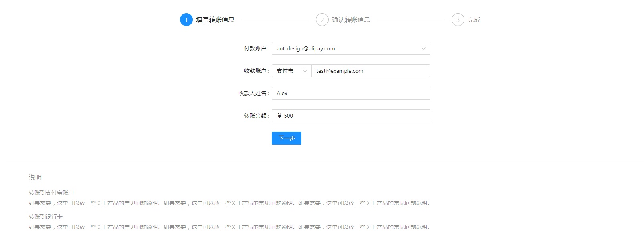Click the 转账到支付宝账户 heading
Viewport: 644px width, 243px height.
tap(51, 193)
